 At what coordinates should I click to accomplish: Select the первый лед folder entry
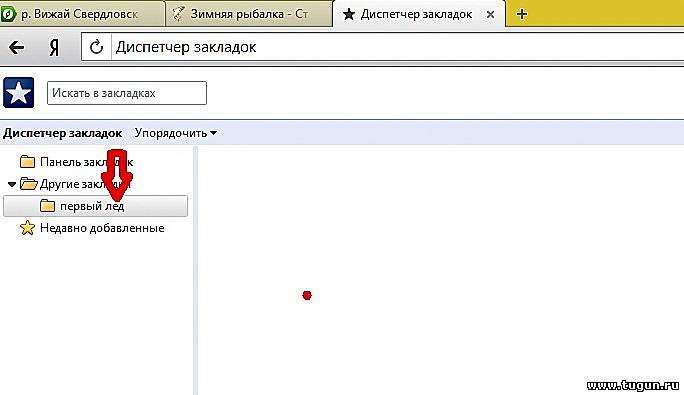click(x=96, y=206)
